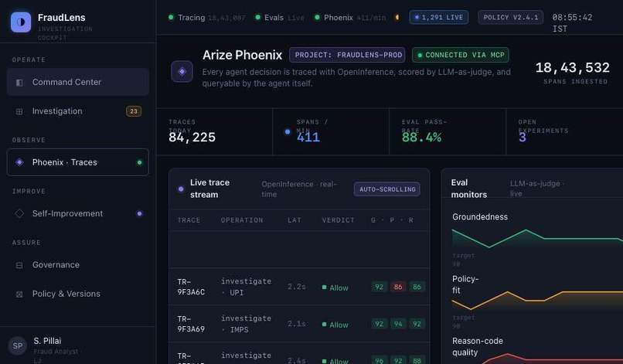The height and width of the screenshot is (364, 623).
Task: Click the Policy & Versions icon
Action: tap(19, 294)
